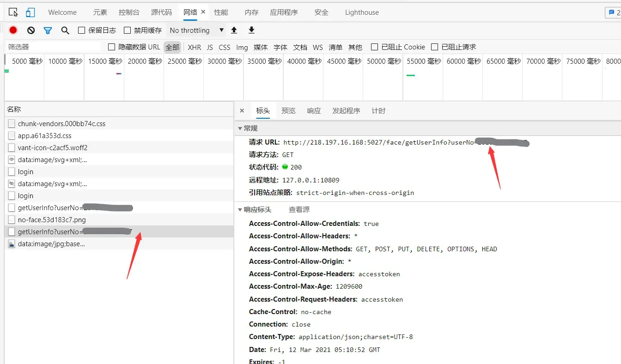Tick the 已阻止 Cookie checkbox

[x=375, y=47]
